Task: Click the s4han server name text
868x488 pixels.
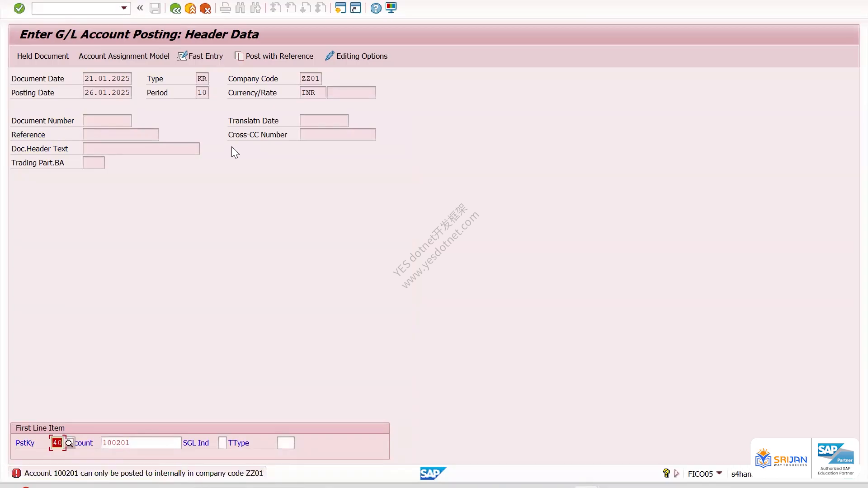Action: tap(741, 474)
